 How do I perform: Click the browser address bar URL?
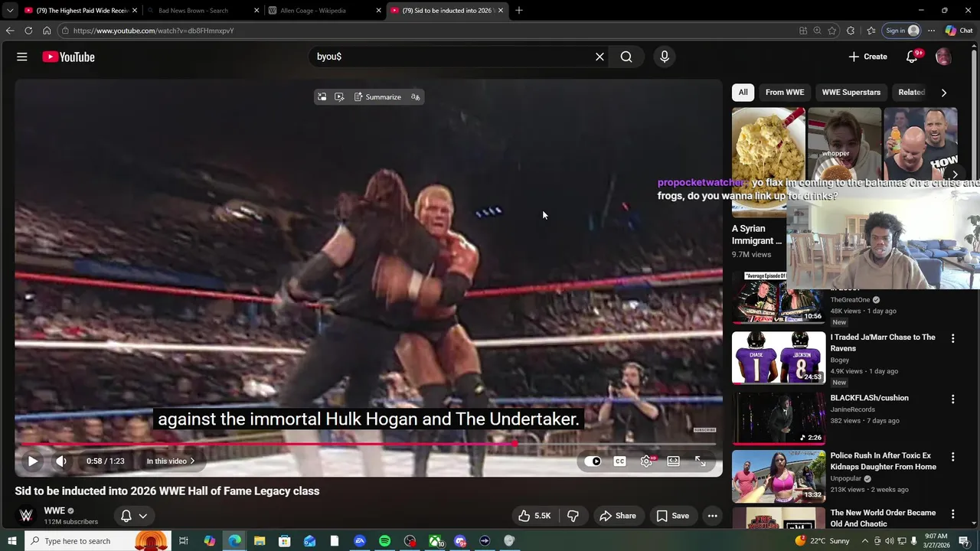click(x=154, y=31)
